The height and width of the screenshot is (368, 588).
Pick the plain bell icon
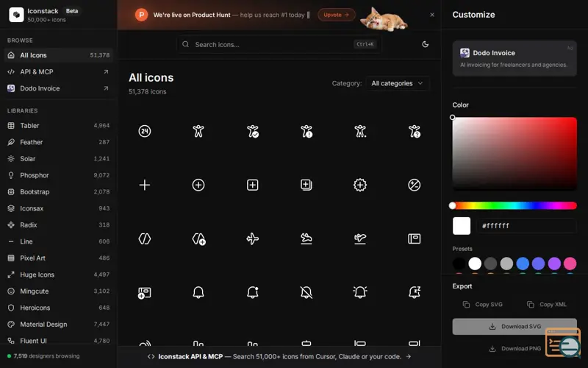pos(198,292)
